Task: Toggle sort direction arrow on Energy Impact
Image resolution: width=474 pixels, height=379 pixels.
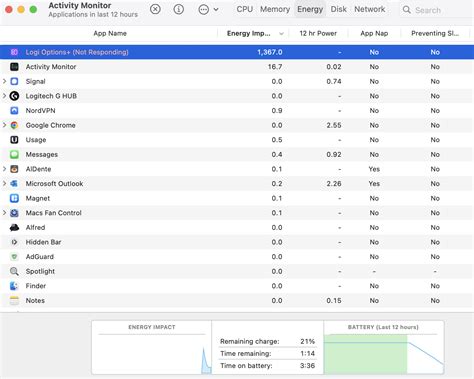Action: point(281,34)
